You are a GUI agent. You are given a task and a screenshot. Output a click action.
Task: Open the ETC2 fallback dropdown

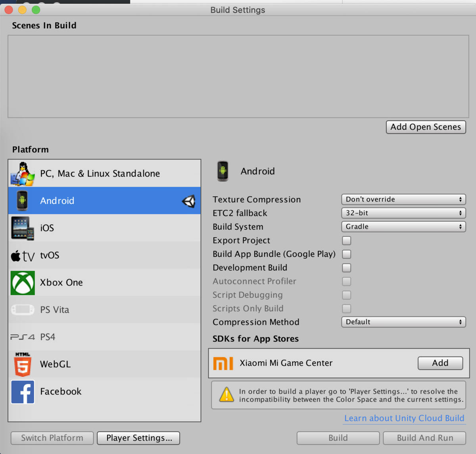403,213
